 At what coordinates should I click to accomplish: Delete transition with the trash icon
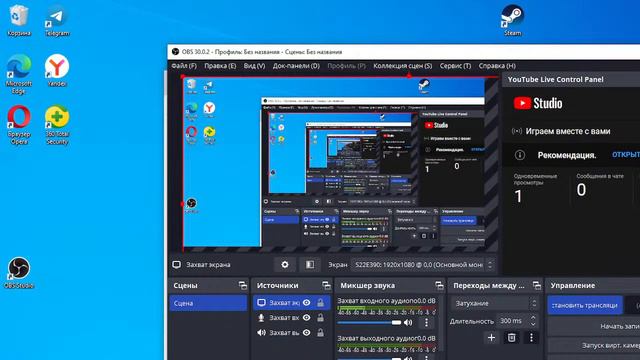click(511, 338)
